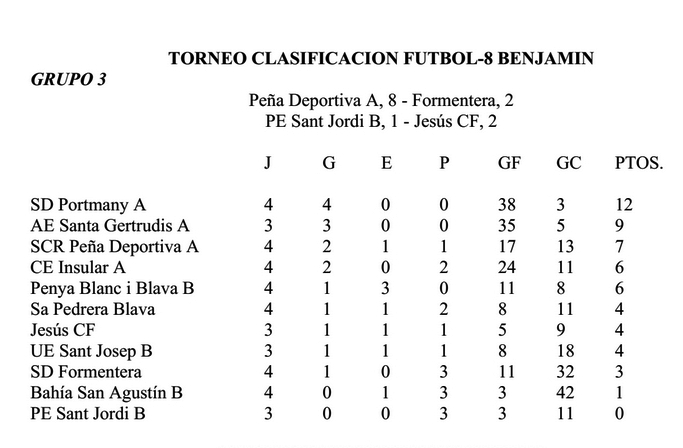Select the Sa Pedrera Blava team name

tap(93, 309)
